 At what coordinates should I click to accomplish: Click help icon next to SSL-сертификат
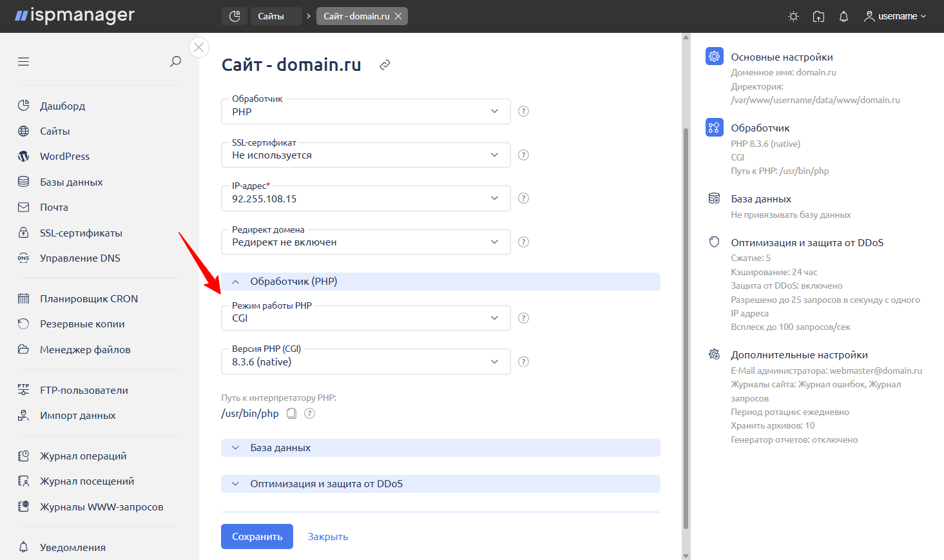(523, 155)
